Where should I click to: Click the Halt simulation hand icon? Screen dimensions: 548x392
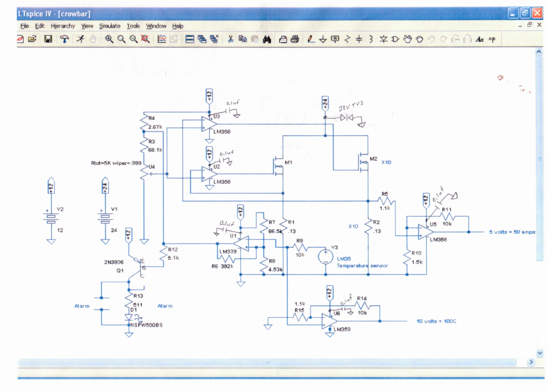coord(93,39)
